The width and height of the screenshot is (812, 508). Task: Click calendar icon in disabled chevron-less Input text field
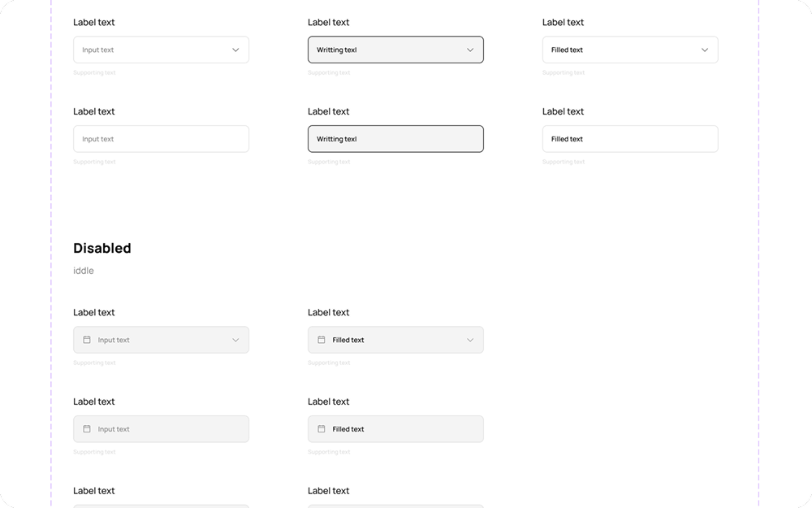coord(87,428)
